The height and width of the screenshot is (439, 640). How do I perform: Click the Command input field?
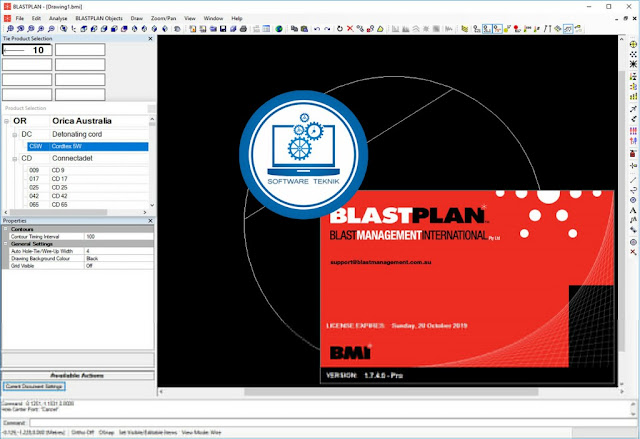(331, 423)
